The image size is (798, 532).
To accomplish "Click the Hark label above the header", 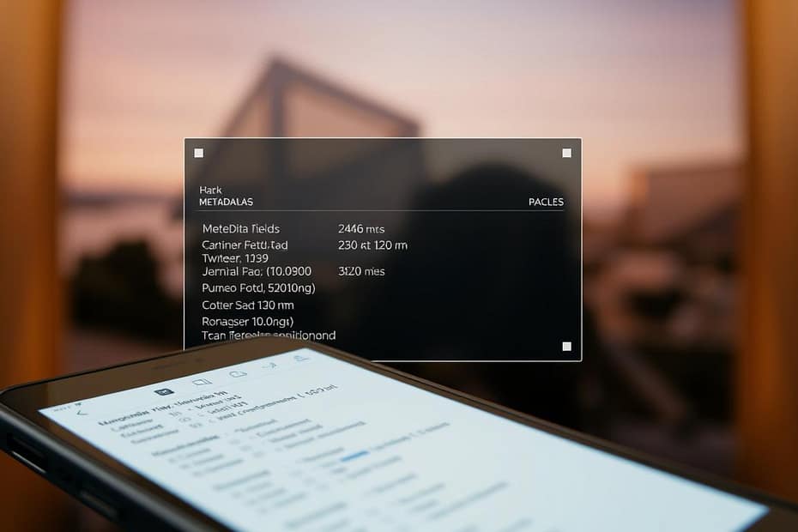I will pyautogui.click(x=210, y=190).
